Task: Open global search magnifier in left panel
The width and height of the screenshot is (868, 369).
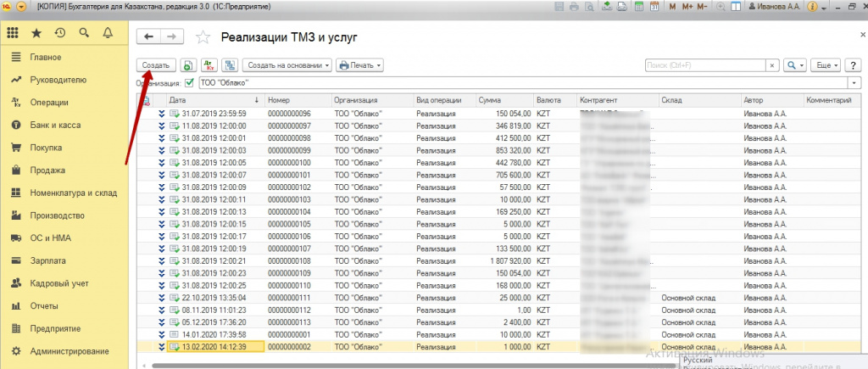Action: coord(84,33)
